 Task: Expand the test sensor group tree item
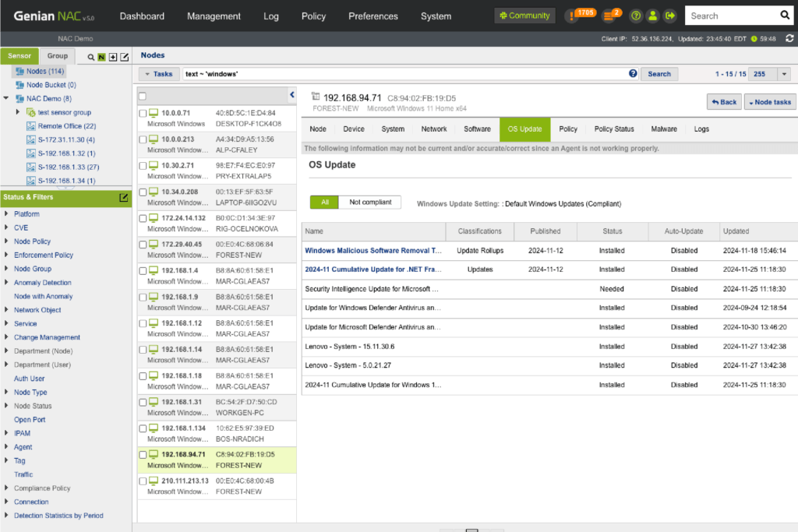coord(18,112)
